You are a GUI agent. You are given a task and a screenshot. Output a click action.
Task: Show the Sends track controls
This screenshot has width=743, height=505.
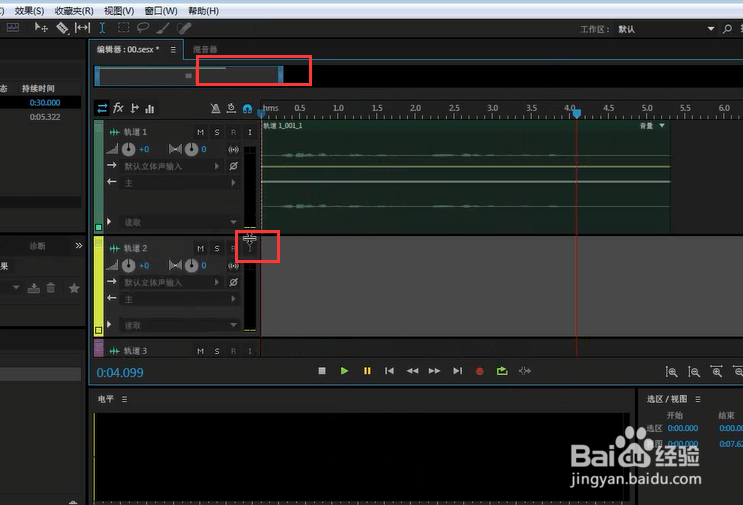135,108
